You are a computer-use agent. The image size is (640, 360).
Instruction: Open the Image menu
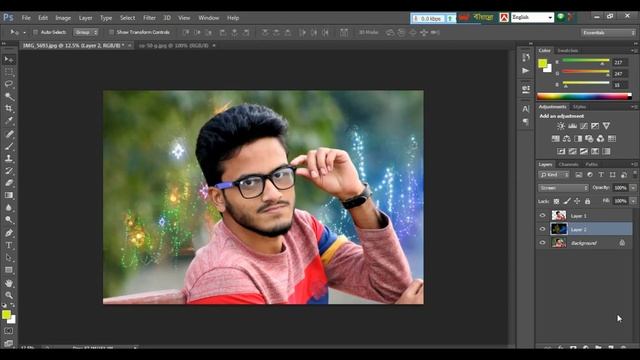[63, 18]
